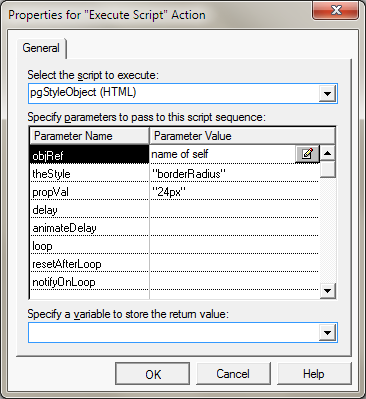The image size is (366, 399).
Task: Click the Parameter Value column header
Action: click(x=242, y=136)
